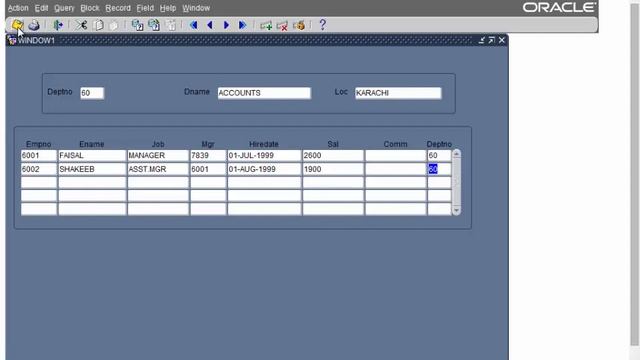Click the Job cell ASST.MGR

click(158, 169)
